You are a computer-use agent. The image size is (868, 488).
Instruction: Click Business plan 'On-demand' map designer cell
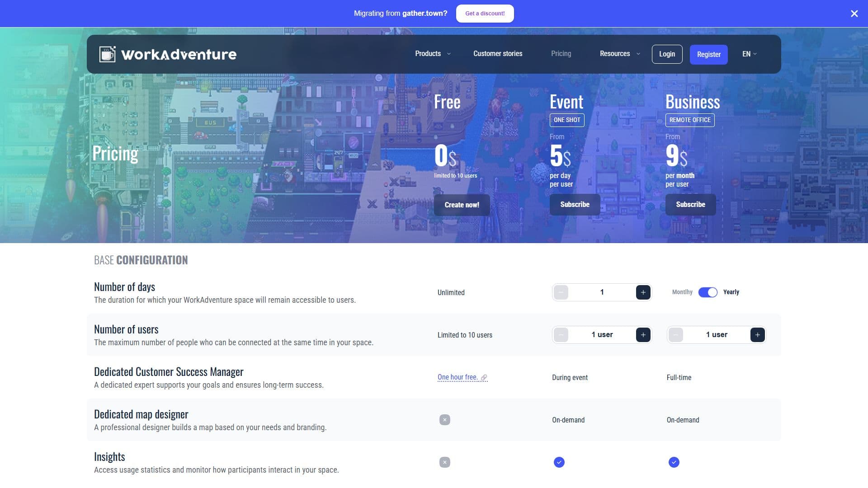pyautogui.click(x=683, y=420)
